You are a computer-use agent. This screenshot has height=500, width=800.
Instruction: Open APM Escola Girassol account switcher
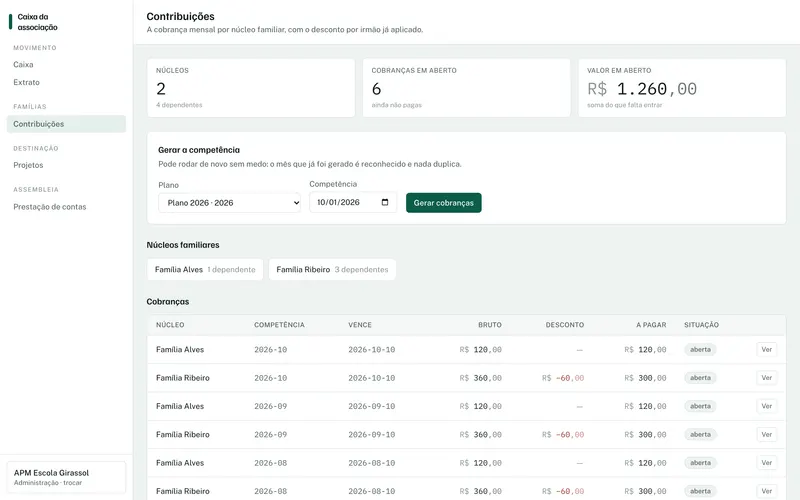[66, 477]
